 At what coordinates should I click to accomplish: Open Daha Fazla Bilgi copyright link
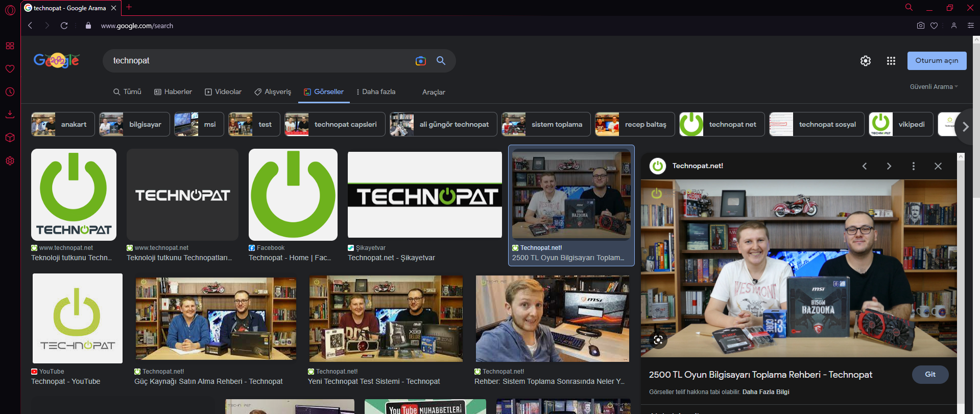pos(766,392)
